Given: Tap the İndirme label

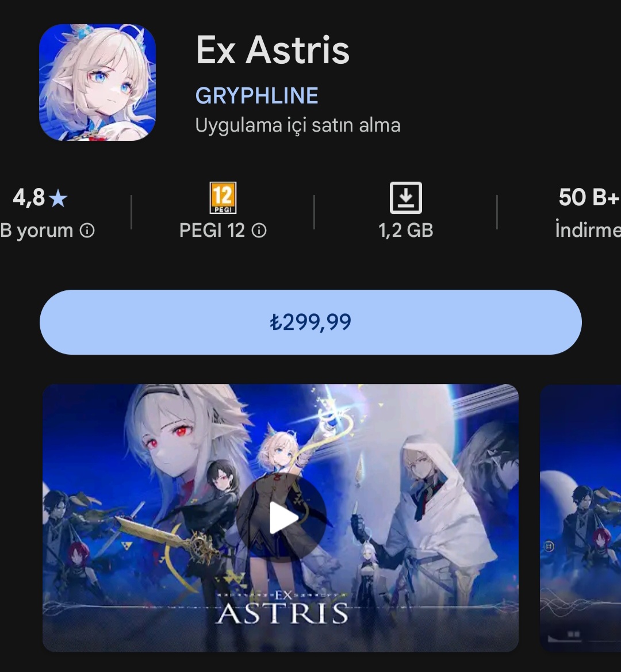Looking at the screenshot, I should 588,230.
